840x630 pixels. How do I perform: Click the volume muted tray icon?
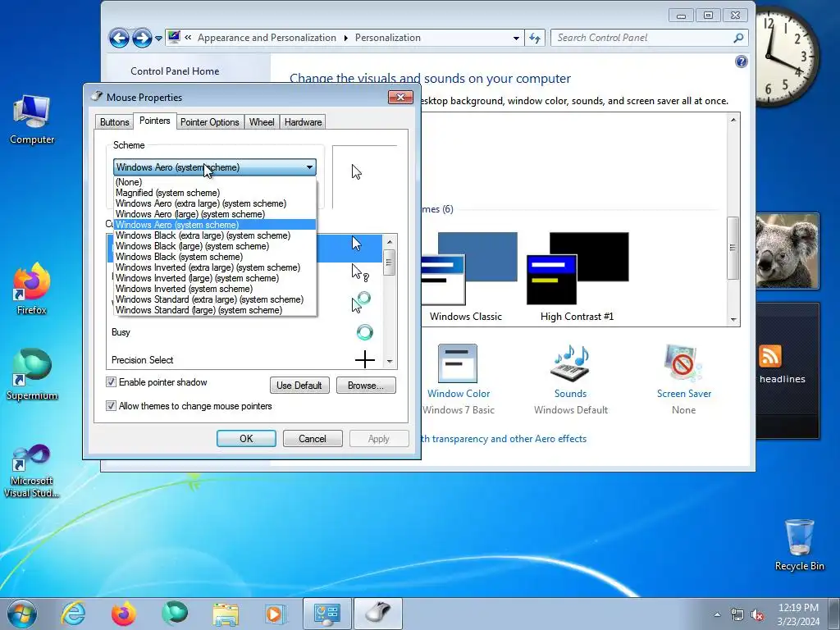[757, 615]
